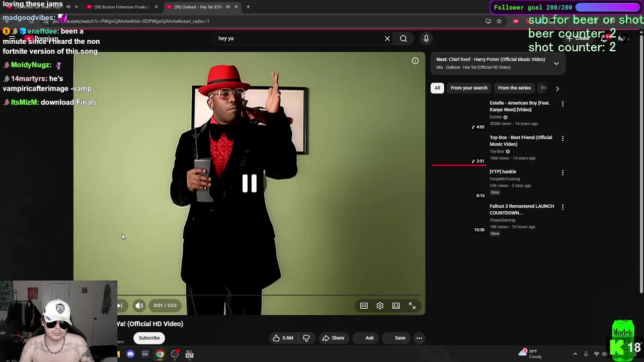Clear the search box text
Image resolution: width=644 pixels, height=362 pixels.
(387, 38)
